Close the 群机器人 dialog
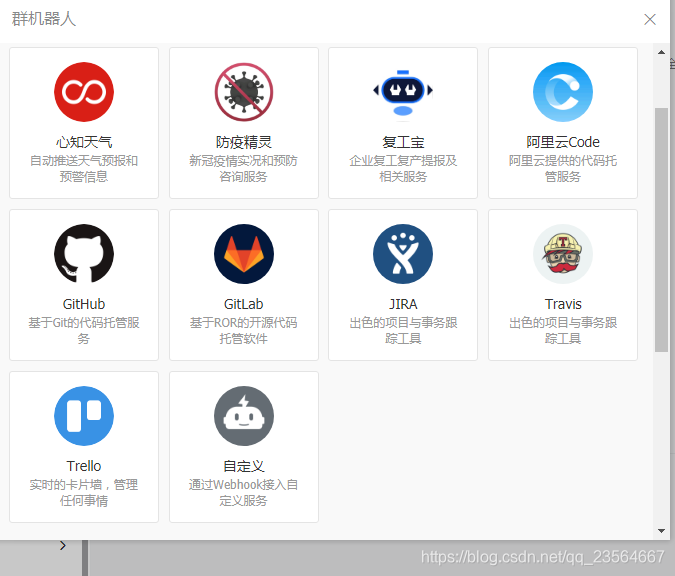The image size is (675, 576). 650,19
